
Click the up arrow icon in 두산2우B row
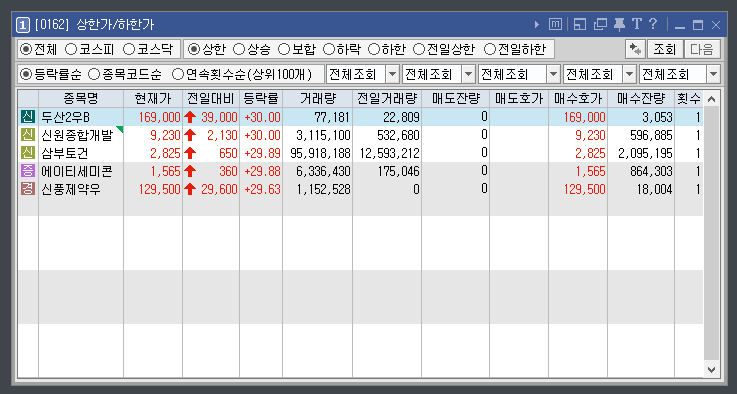(190, 117)
